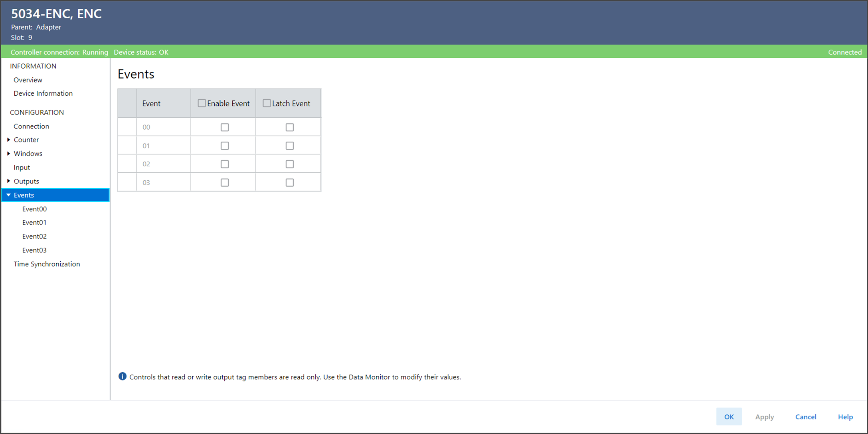Go to the Connection configuration page
868x434 pixels.
(31, 126)
